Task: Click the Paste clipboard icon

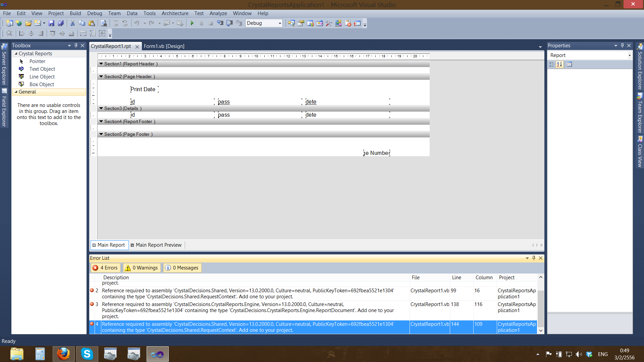Action: pos(91,23)
